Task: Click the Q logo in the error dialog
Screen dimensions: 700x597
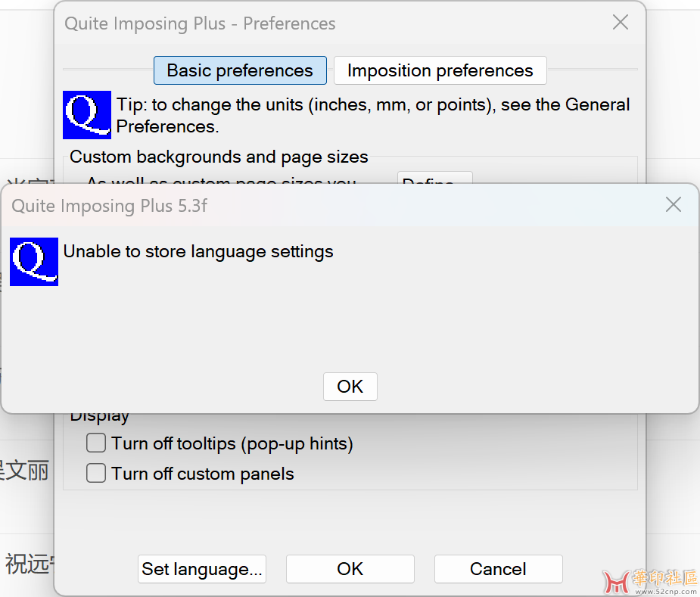Action: click(x=34, y=262)
